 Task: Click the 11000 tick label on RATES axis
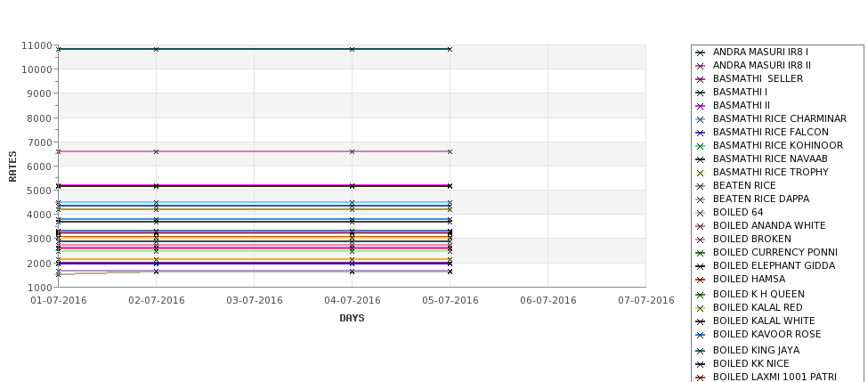point(37,45)
